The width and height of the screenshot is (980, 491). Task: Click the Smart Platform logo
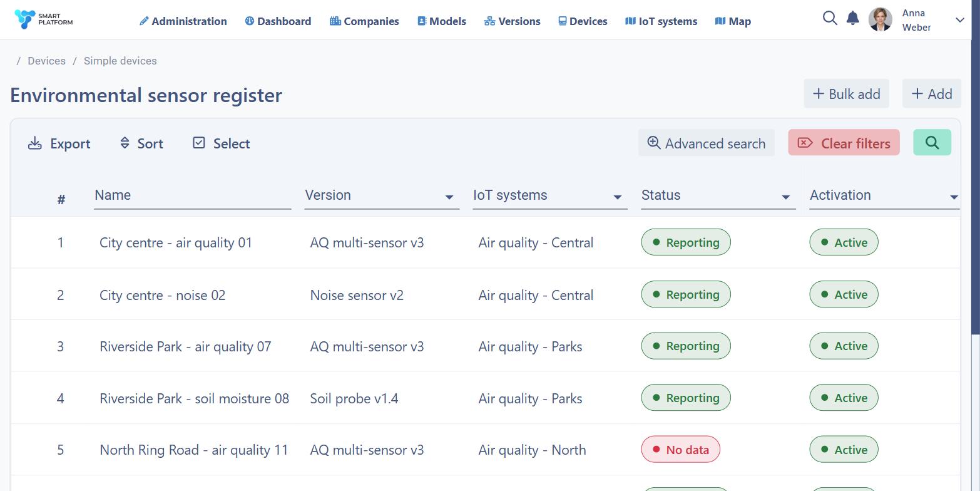click(43, 19)
